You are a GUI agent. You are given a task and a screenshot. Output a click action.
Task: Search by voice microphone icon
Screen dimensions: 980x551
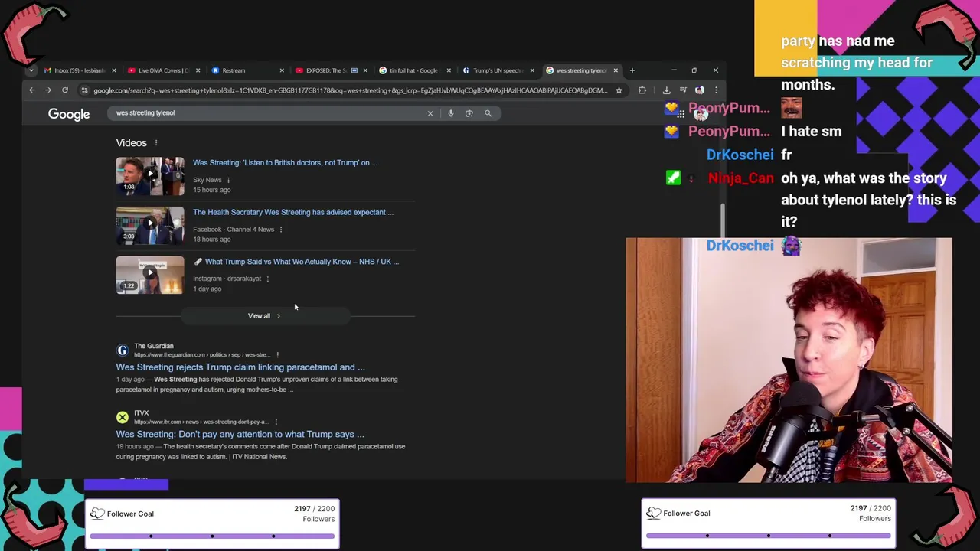tap(451, 113)
